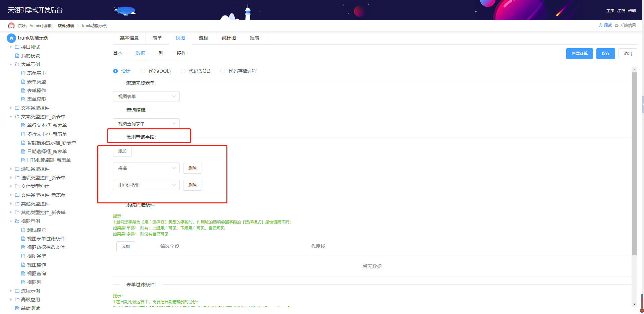Delete the 用户选择框 query field

click(x=193, y=185)
